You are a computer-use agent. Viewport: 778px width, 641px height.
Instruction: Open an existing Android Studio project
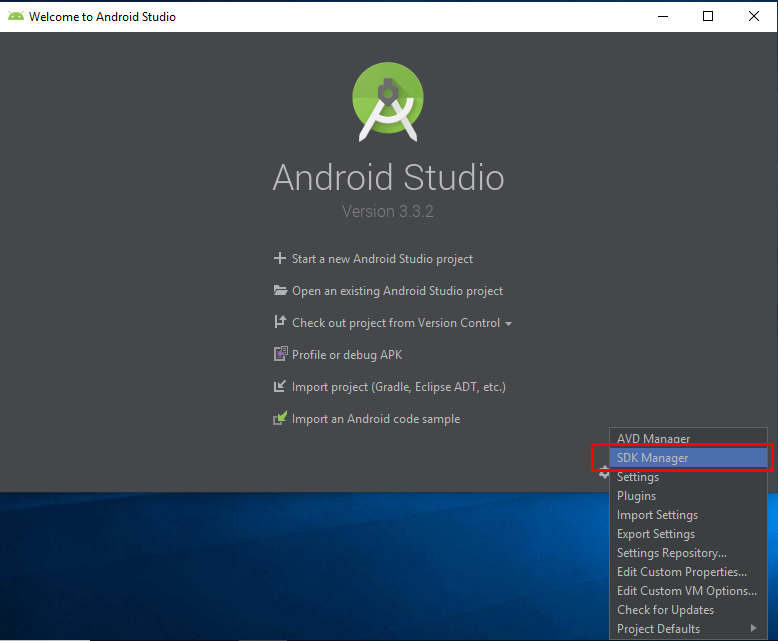click(x=397, y=291)
